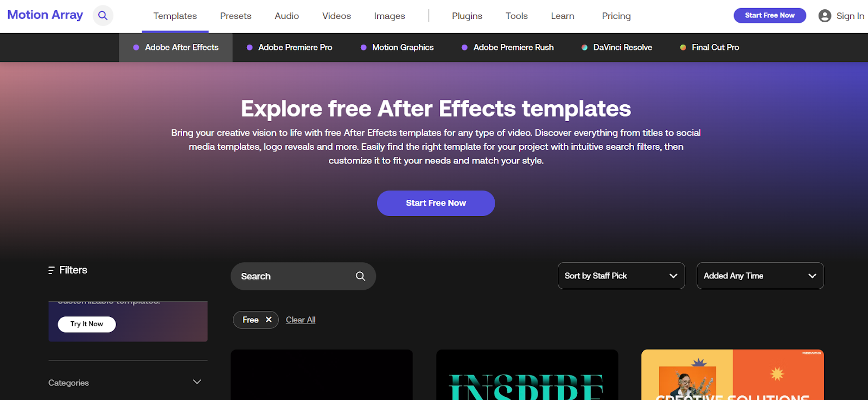
Task: Open the black template thumbnail
Action: 322,374
